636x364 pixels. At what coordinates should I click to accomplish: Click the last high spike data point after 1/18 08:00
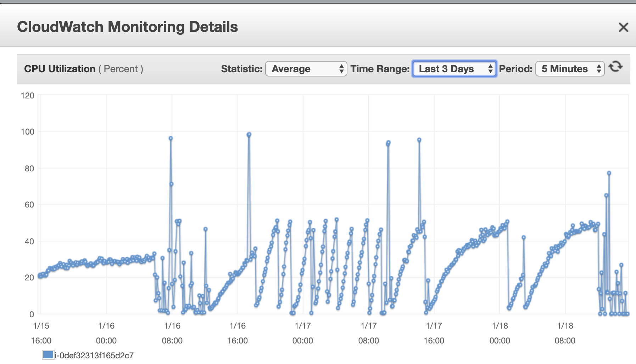(x=609, y=173)
